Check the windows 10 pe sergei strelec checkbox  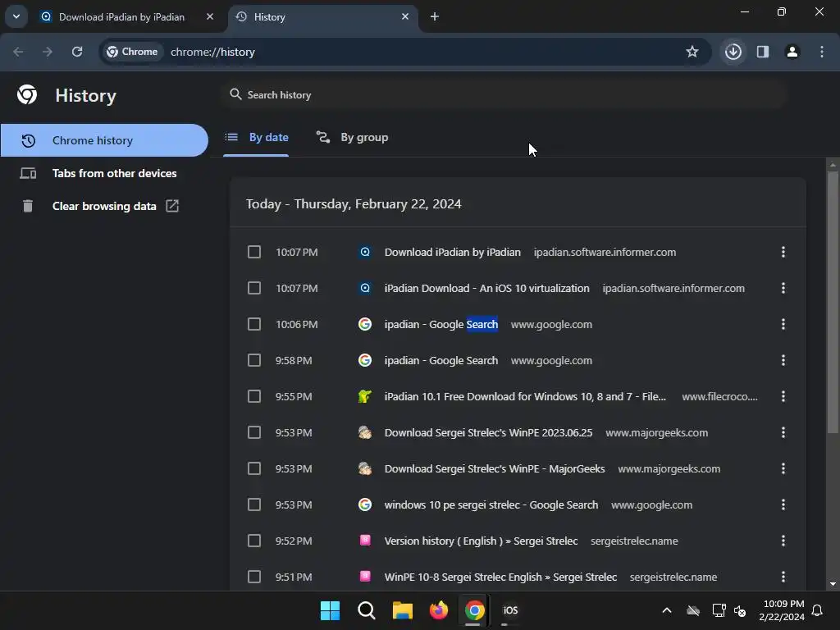click(x=254, y=504)
